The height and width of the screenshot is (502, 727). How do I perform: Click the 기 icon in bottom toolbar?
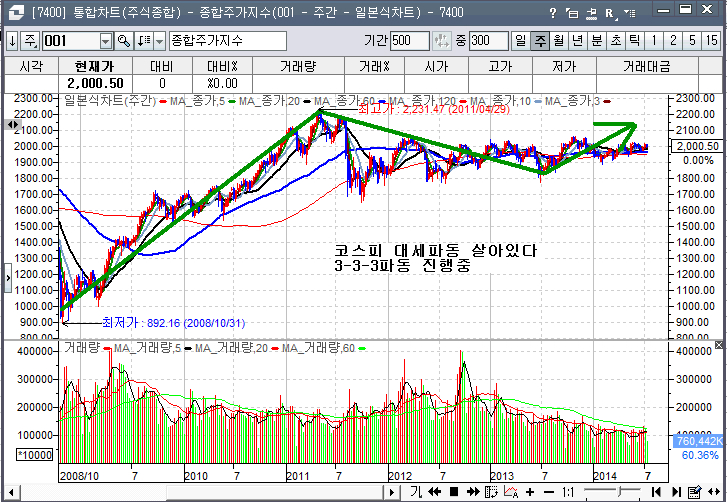(416, 492)
